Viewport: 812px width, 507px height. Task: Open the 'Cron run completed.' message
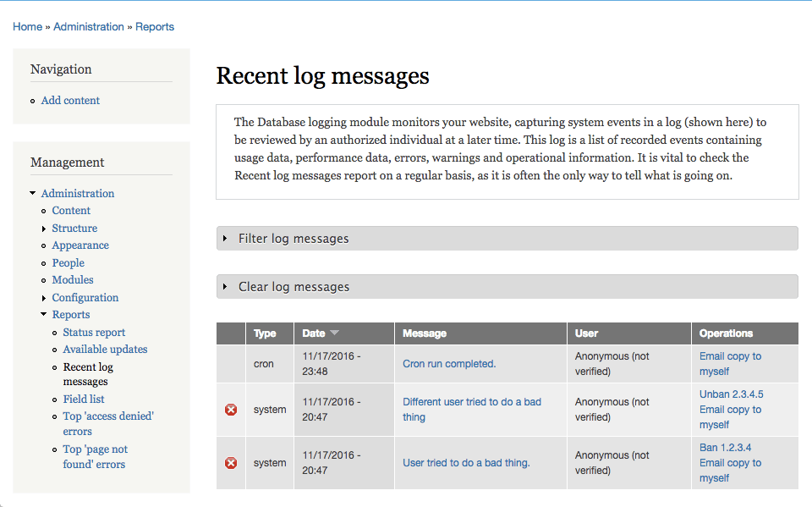tap(449, 364)
